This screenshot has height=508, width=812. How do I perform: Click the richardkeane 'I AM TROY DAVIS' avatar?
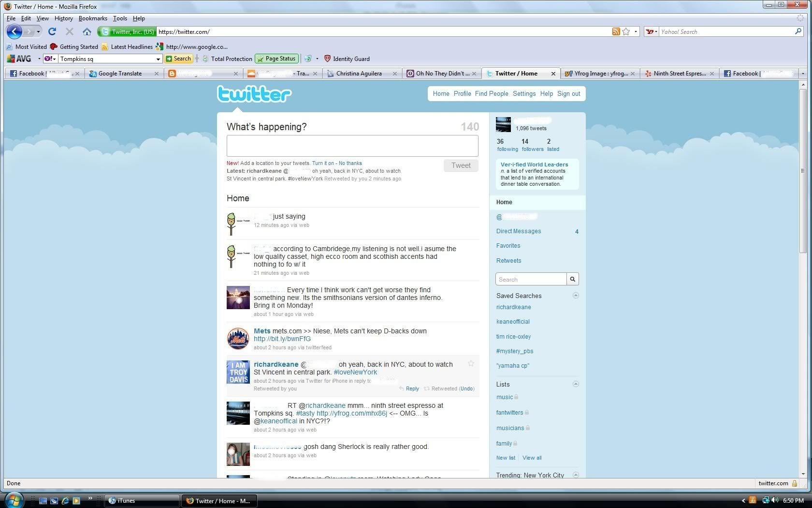[238, 372]
